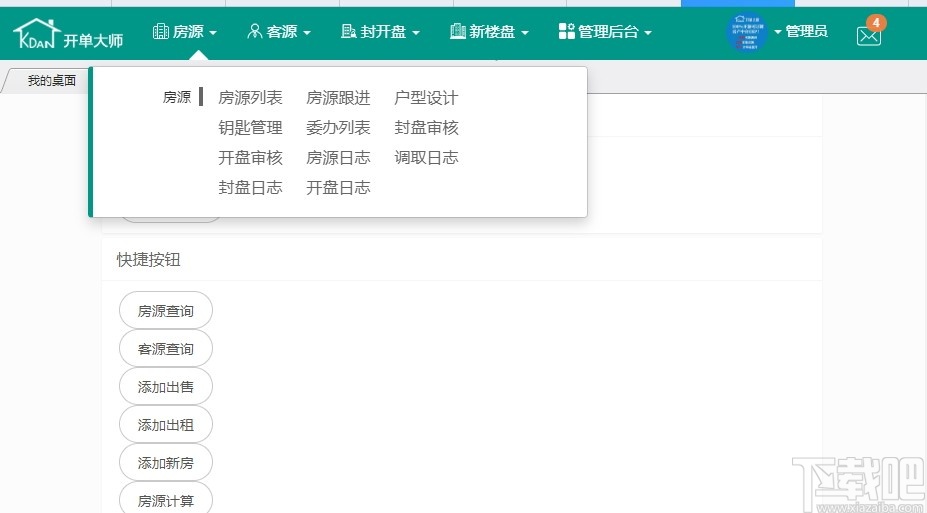The height and width of the screenshot is (513, 927).
Task: Click the 房源 category heading in dropdown
Action: pyautogui.click(x=177, y=97)
